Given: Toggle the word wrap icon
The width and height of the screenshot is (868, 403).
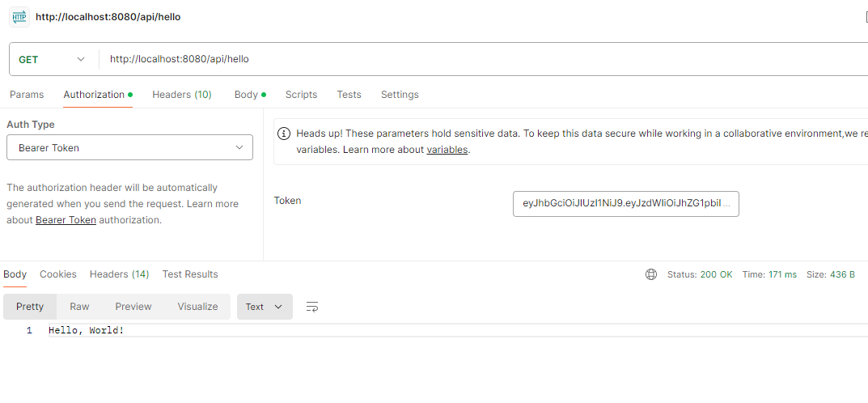Looking at the screenshot, I should pos(312,307).
